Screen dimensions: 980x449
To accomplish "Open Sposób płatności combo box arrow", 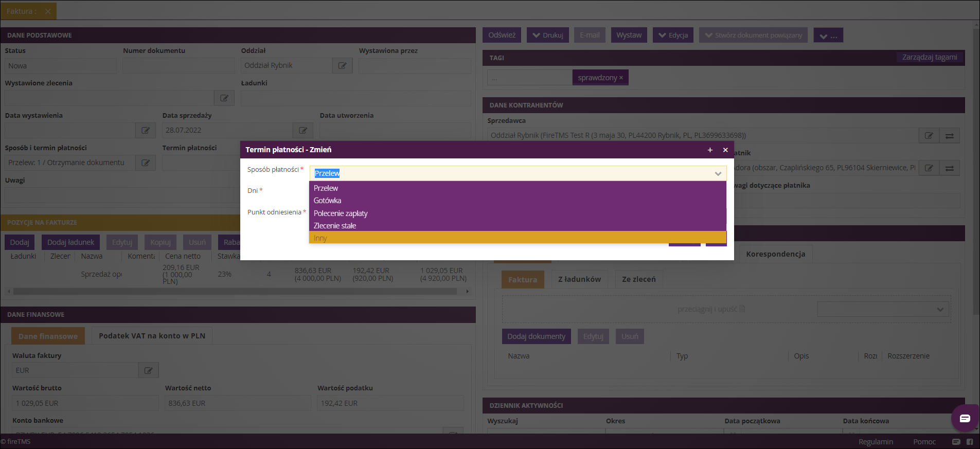I will point(718,173).
